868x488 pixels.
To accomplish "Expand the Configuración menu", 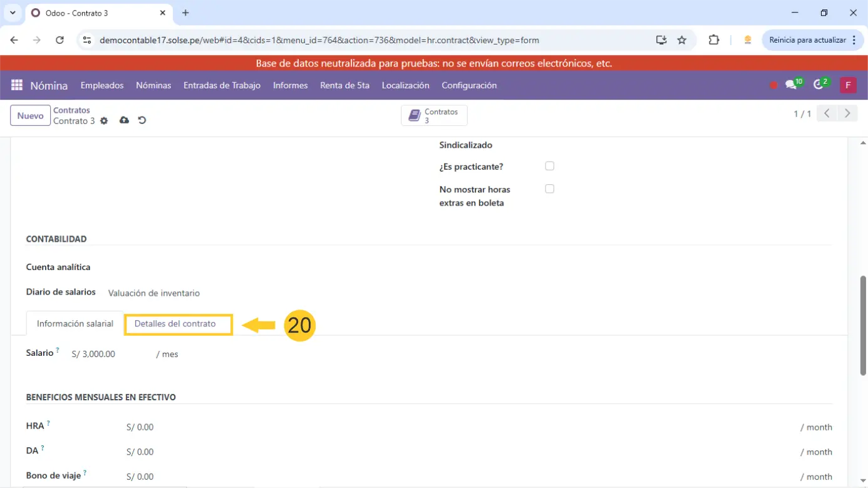I will (x=468, y=85).
